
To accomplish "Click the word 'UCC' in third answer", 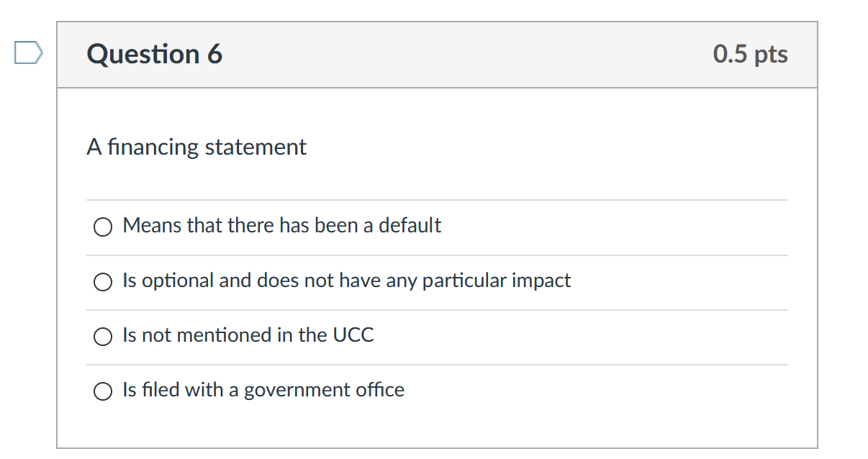I will 353,335.
